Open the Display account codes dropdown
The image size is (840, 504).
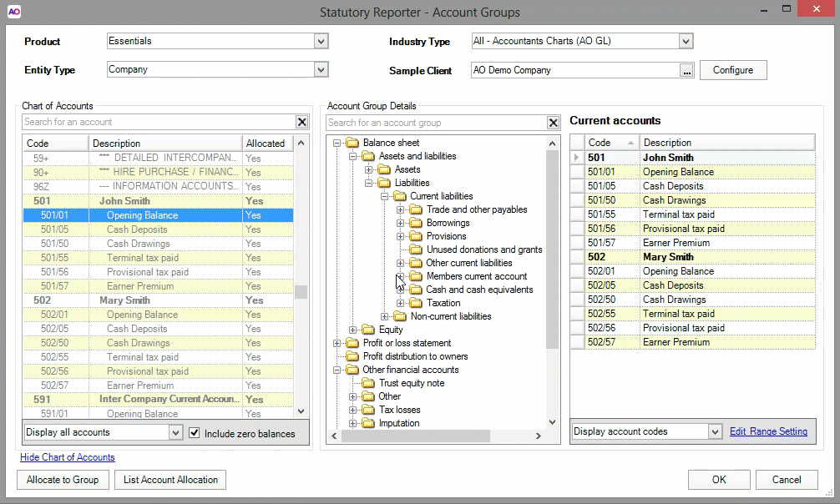[x=714, y=431]
